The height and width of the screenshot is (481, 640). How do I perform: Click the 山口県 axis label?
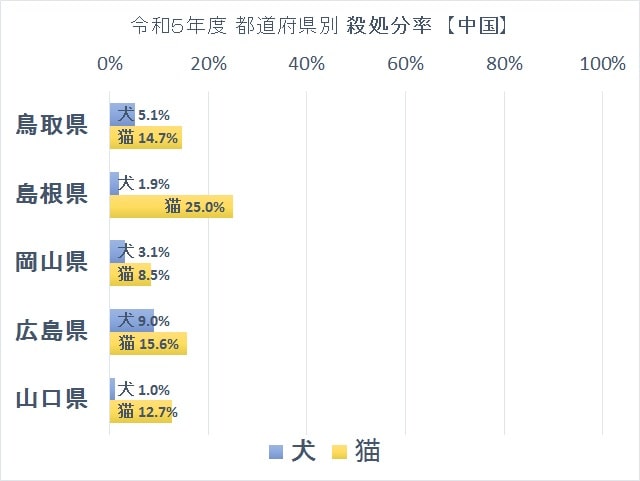52,399
